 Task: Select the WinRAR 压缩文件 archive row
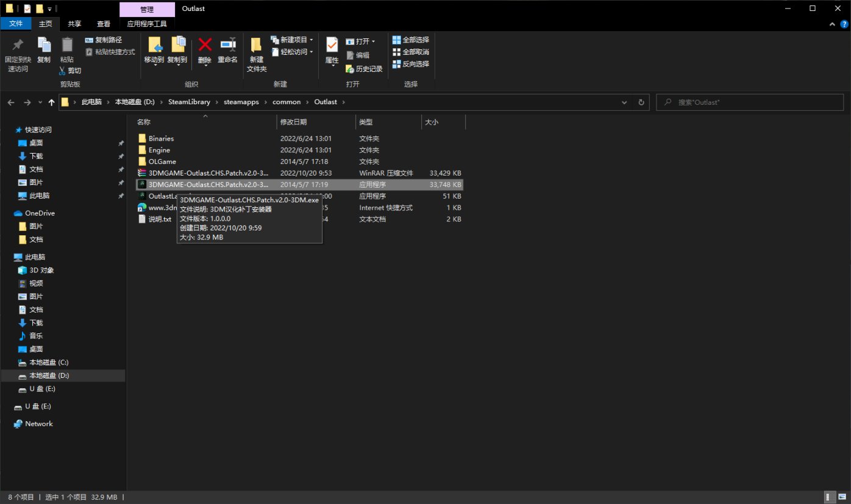[x=299, y=173]
